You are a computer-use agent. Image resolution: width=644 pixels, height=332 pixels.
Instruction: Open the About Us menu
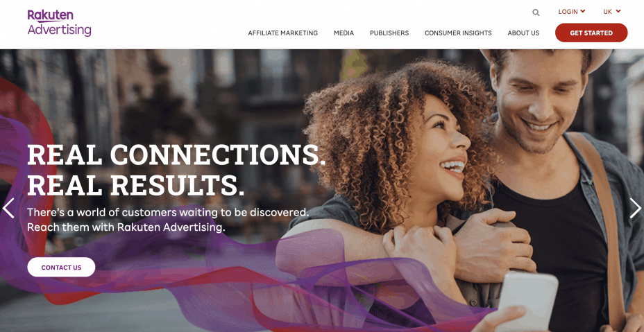523,33
